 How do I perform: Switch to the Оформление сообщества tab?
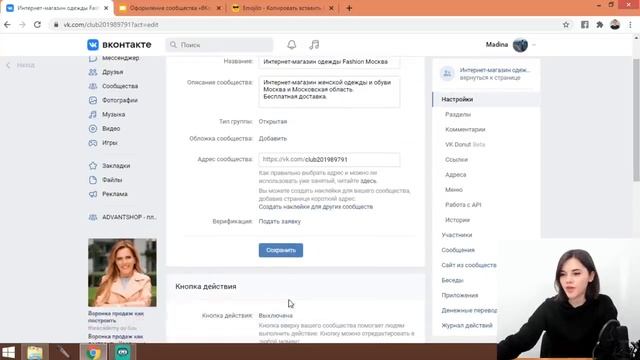click(x=169, y=8)
